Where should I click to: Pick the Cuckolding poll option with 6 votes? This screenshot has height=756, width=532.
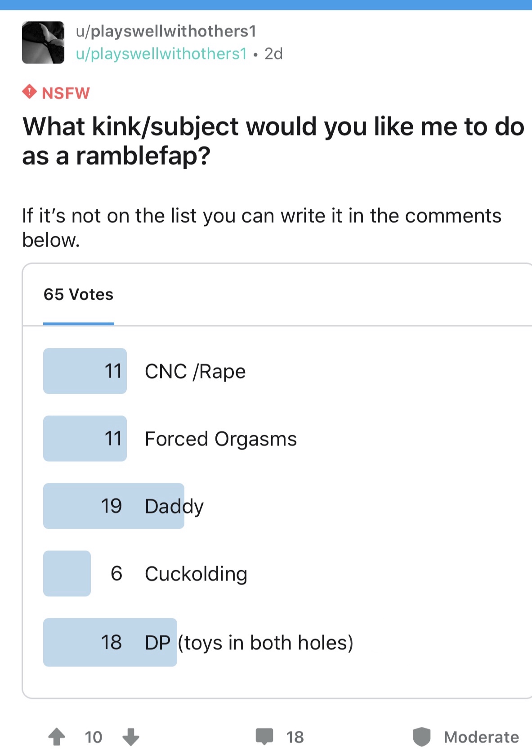coord(196,574)
